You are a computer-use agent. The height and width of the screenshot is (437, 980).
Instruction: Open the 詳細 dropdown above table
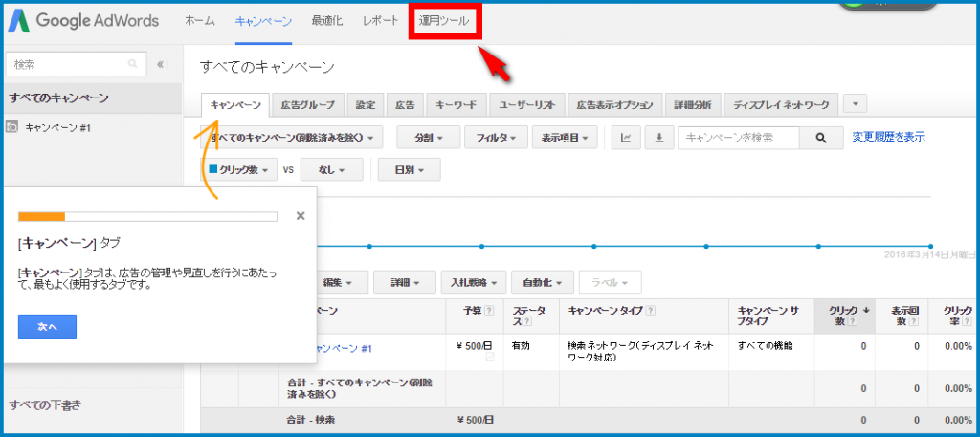click(405, 282)
